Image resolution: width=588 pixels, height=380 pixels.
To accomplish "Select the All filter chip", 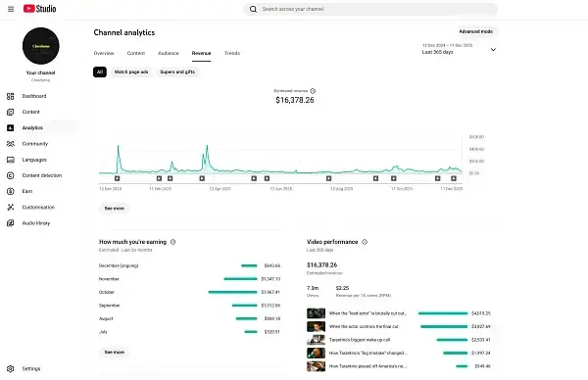I will (x=100, y=71).
